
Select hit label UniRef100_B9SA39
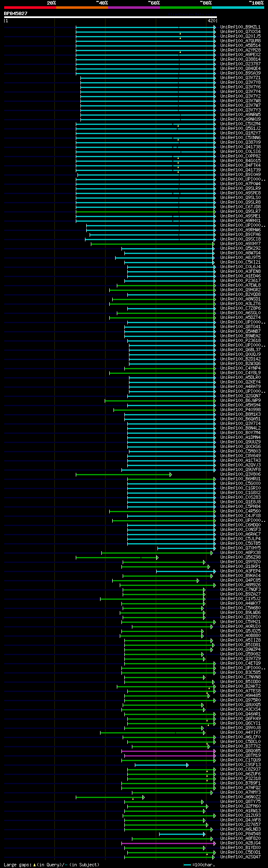coord(240,73)
